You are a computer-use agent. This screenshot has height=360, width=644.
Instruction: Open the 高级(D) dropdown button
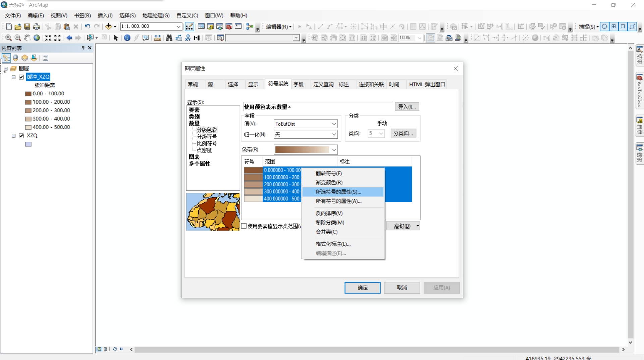pos(402,226)
